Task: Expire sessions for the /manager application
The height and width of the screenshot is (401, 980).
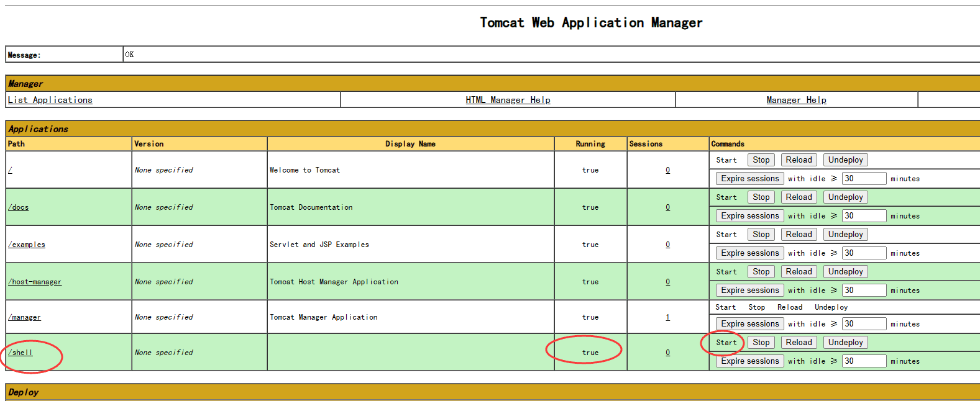Action: (749, 324)
